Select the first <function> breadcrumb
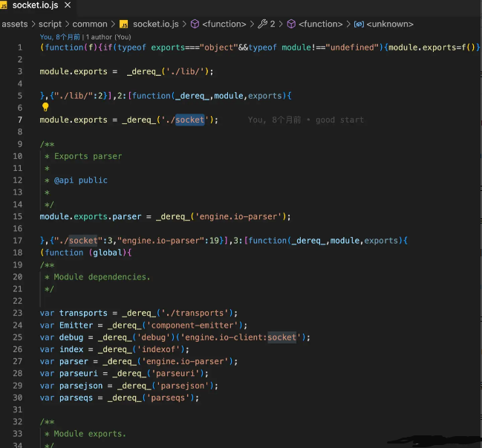 point(224,24)
